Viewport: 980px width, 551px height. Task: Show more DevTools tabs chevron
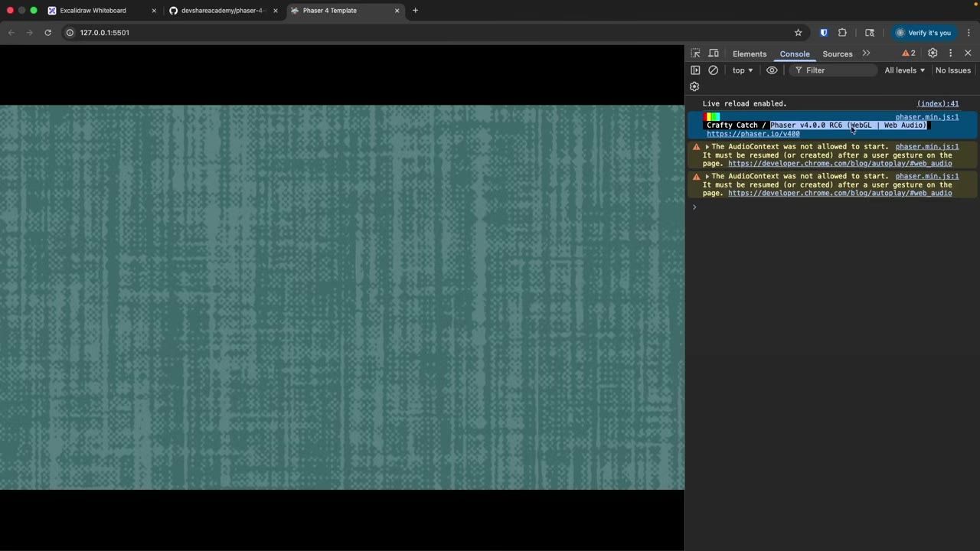pyautogui.click(x=866, y=54)
